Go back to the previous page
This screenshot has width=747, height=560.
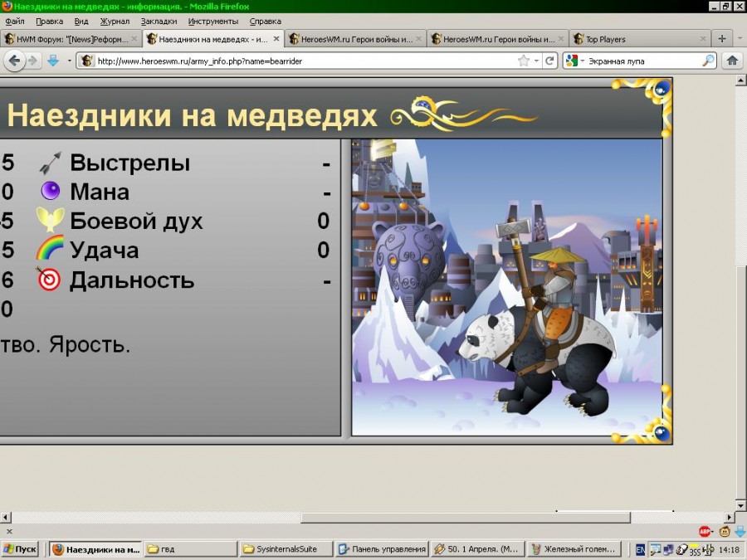[15, 61]
